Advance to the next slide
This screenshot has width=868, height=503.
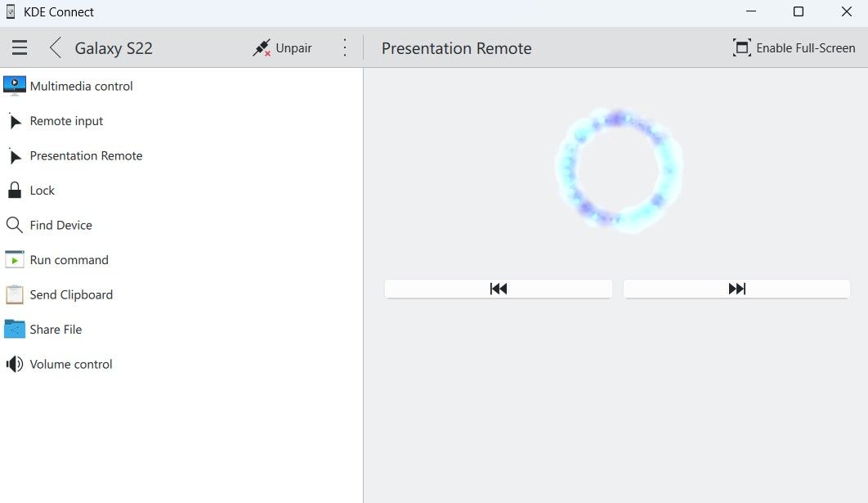tap(736, 289)
